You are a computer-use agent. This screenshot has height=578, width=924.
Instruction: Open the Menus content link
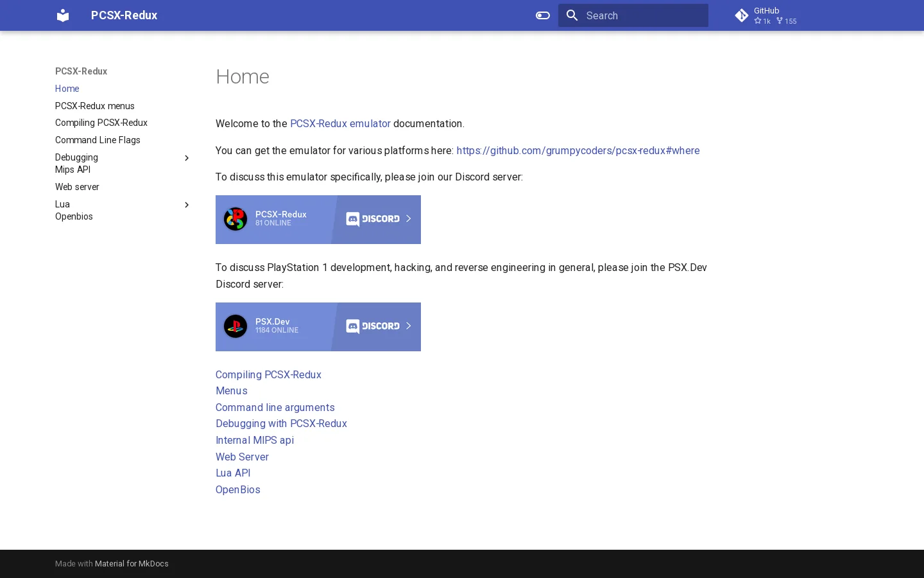232,390
